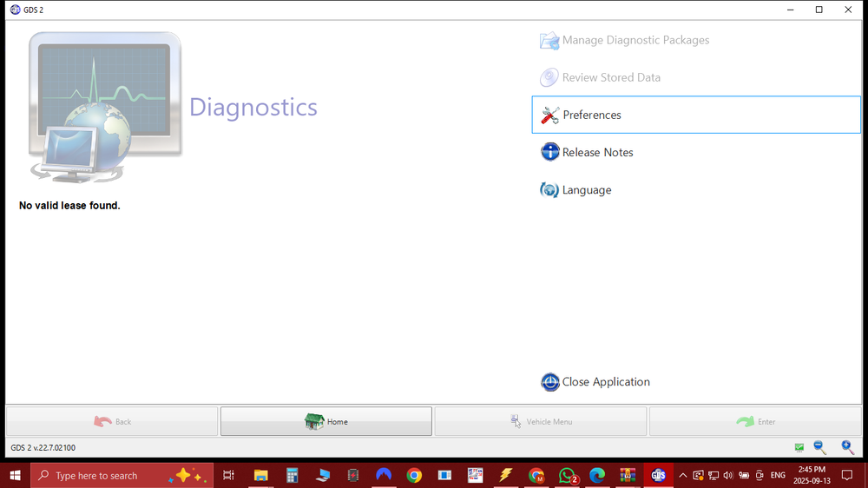This screenshot has height=488, width=868.
Task: Show hidden system tray icons
Action: click(682, 475)
